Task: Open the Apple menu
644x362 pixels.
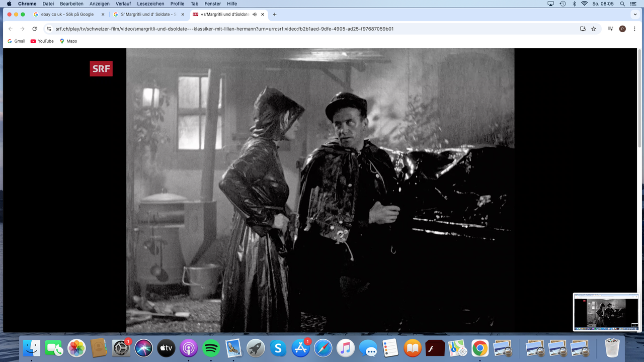Action: click(9, 4)
